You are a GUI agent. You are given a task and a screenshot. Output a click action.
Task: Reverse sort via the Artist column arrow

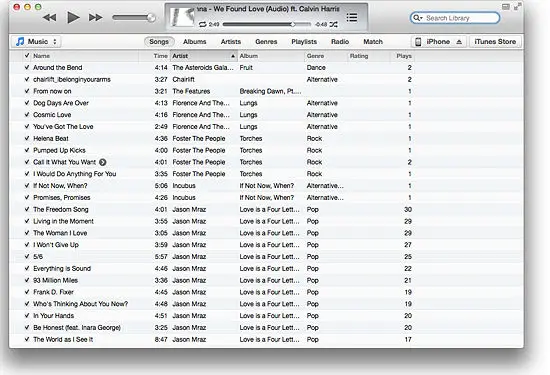point(233,56)
